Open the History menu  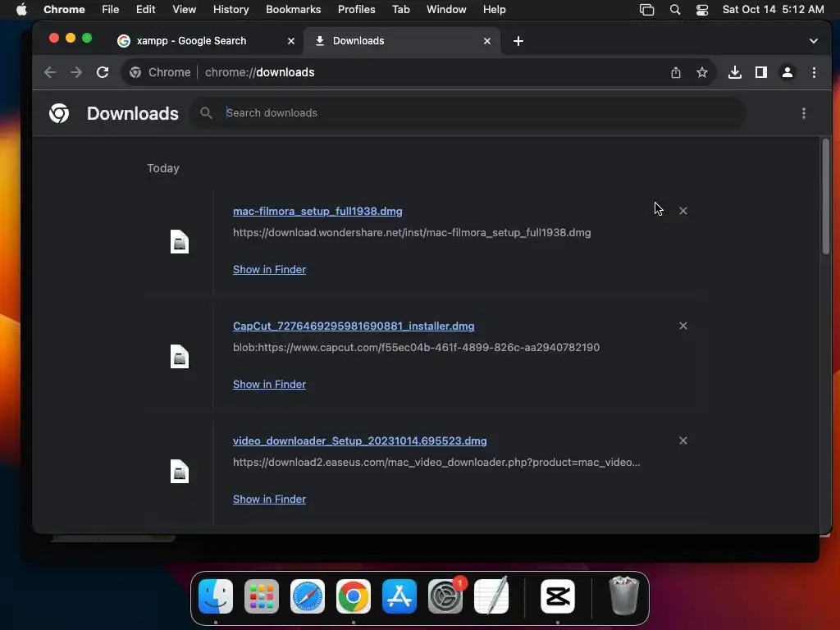coord(231,9)
